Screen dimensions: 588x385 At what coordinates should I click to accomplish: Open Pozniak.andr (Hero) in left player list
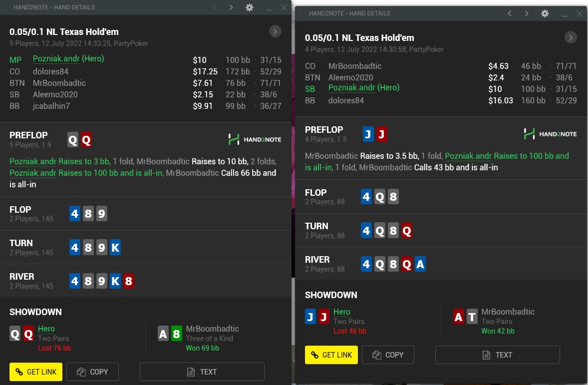pos(68,58)
